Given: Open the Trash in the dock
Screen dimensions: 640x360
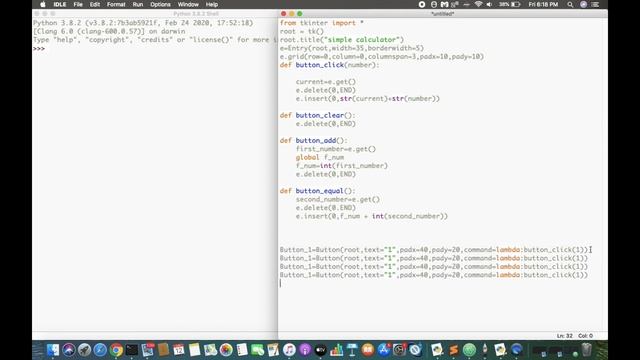Looking at the screenshot, I should [587, 350].
